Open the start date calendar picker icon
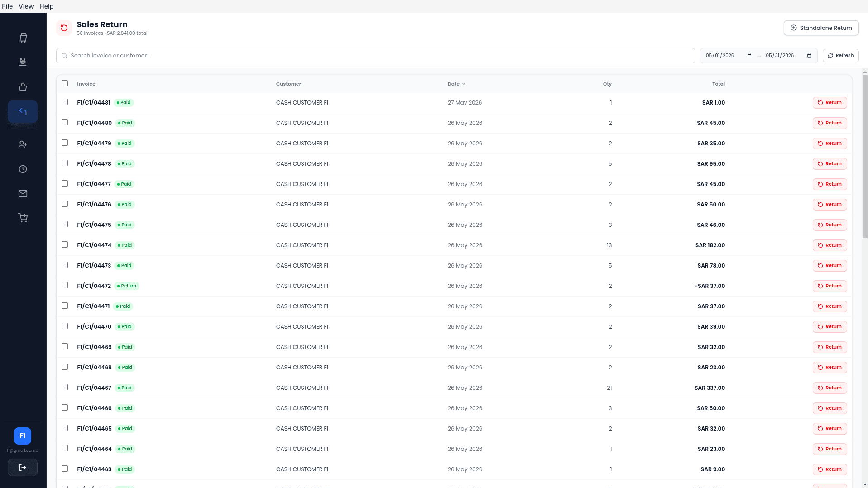Image resolution: width=868 pixels, height=488 pixels. pos(749,56)
